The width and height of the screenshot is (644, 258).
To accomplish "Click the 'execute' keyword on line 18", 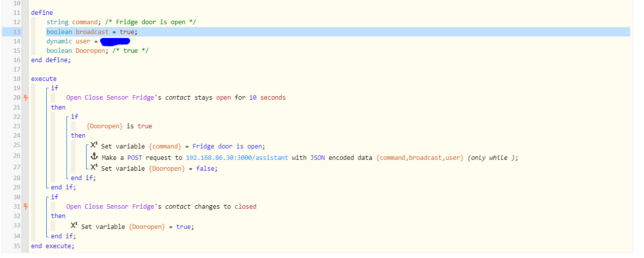I will [x=44, y=79].
